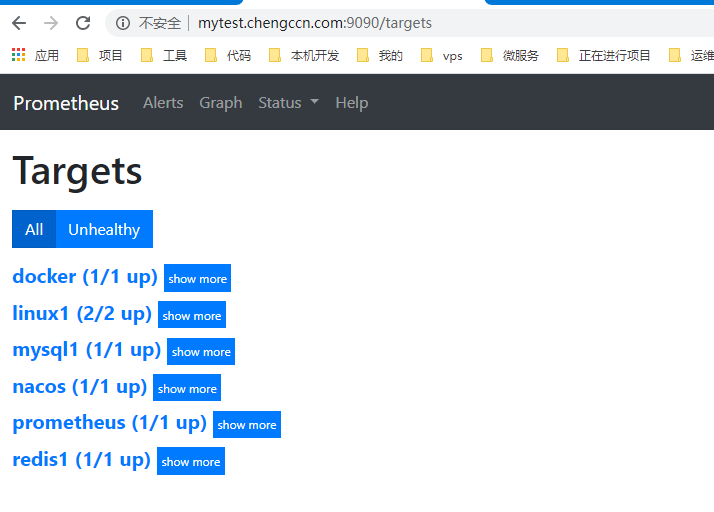714x512 pixels.
Task: Click the browser back arrow
Action: point(19,23)
